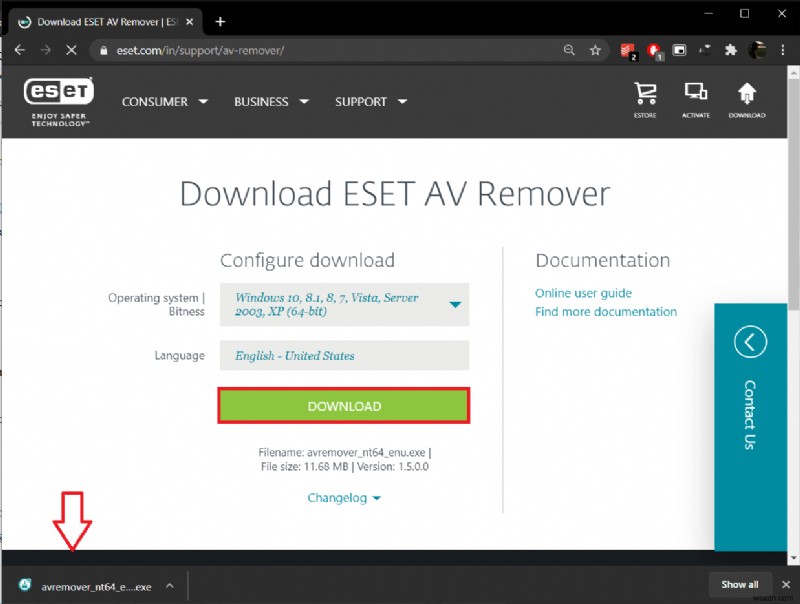Expand the Changelog section
Viewport: 800px width, 604px height.
point(344,498)
